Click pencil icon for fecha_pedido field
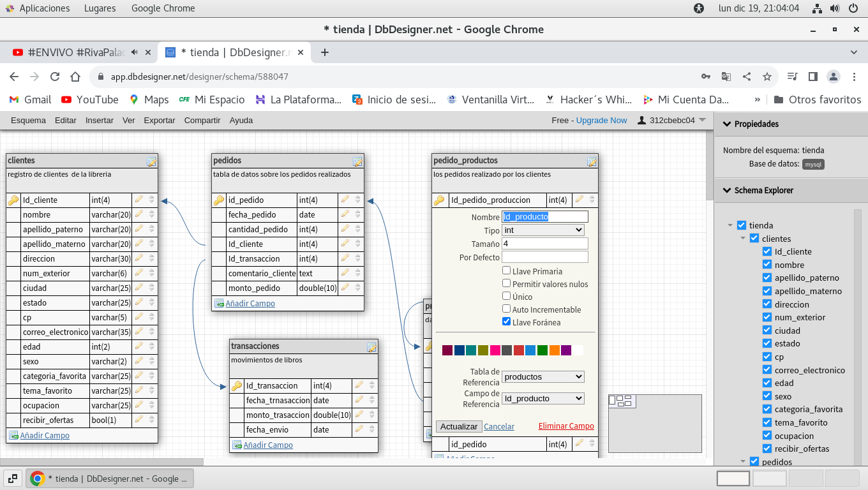The width and height of the screenshot is (868, 490). tap(345, 214)
